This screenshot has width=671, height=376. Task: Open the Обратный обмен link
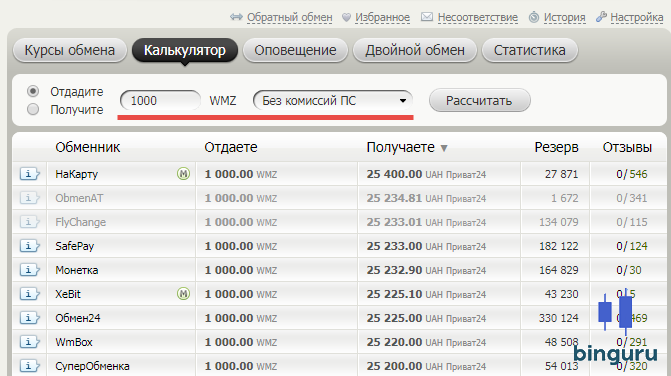[290, 18]
